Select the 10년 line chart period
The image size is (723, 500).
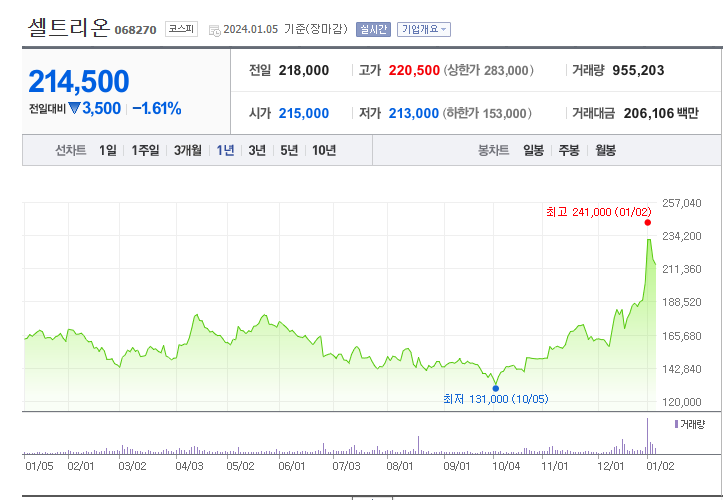pyautogui.click(x=324, y=150)
